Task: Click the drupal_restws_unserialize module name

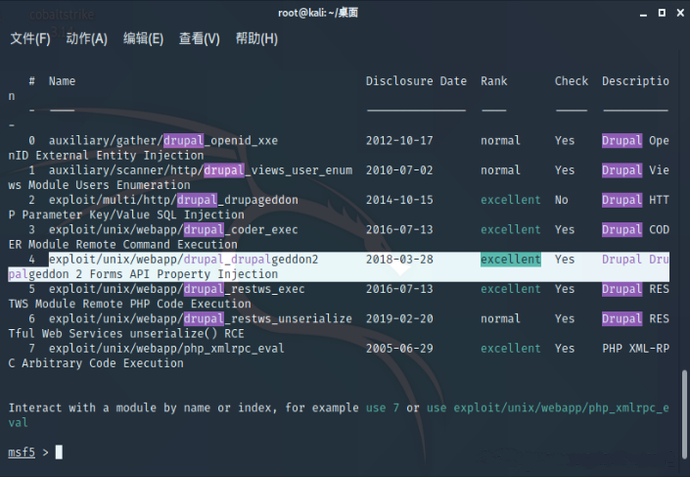Action: [x=200, y=319]
